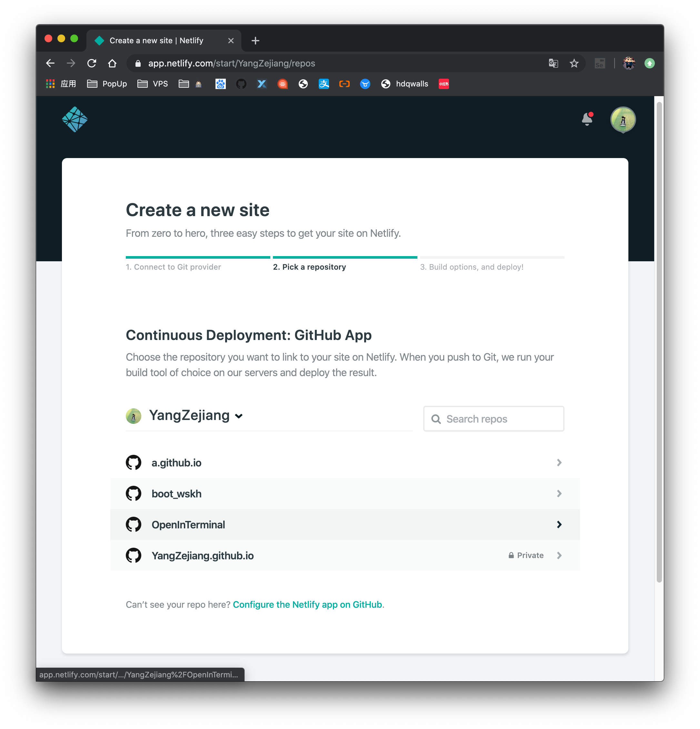Open a new browser tab
The image size is (700, 729).
pyautogui.click(x=255, y=41)
